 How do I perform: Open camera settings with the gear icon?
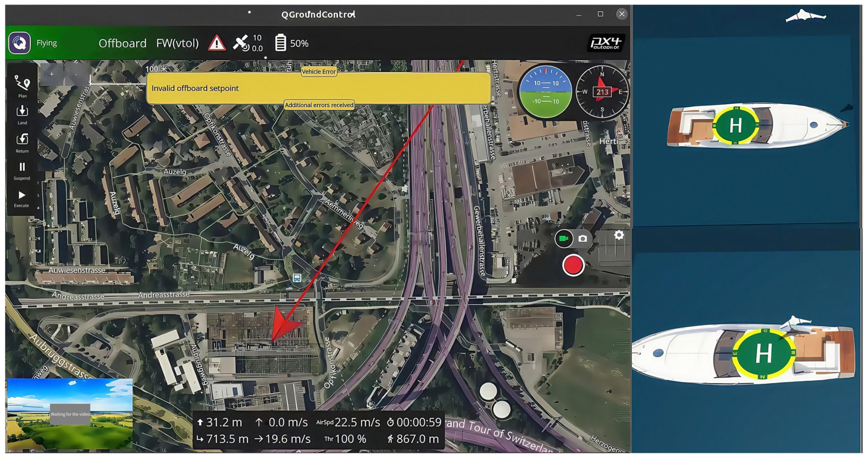point(619,235)
